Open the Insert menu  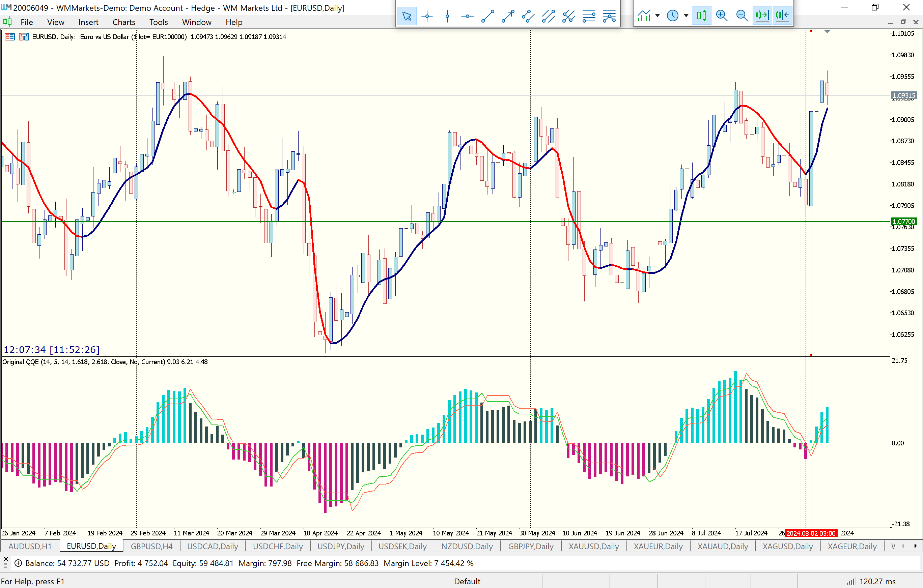88,22
